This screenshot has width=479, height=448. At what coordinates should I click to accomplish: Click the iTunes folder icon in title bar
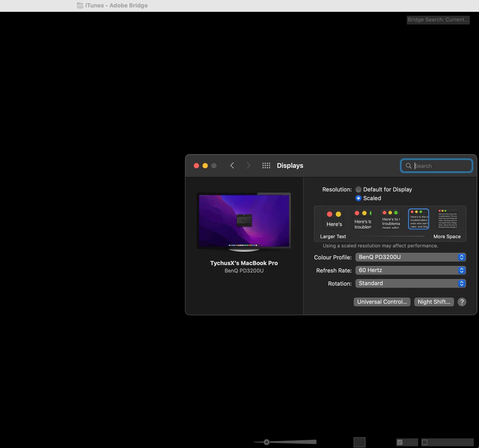(80, 5)
